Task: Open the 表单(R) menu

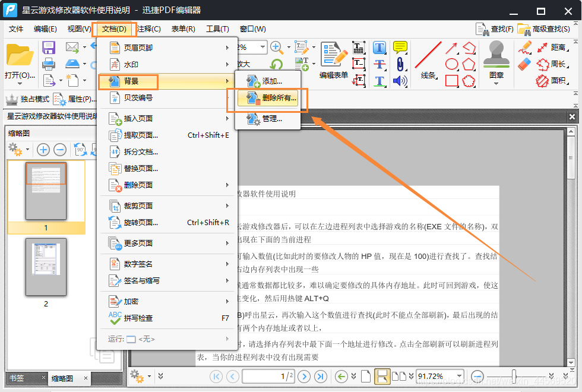Action: click(x=184, y=29)
